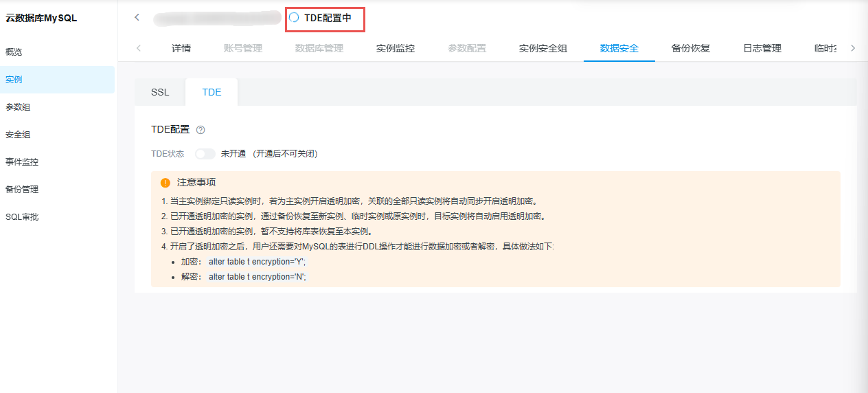Open the 账号管理 tab

point(243,48)
